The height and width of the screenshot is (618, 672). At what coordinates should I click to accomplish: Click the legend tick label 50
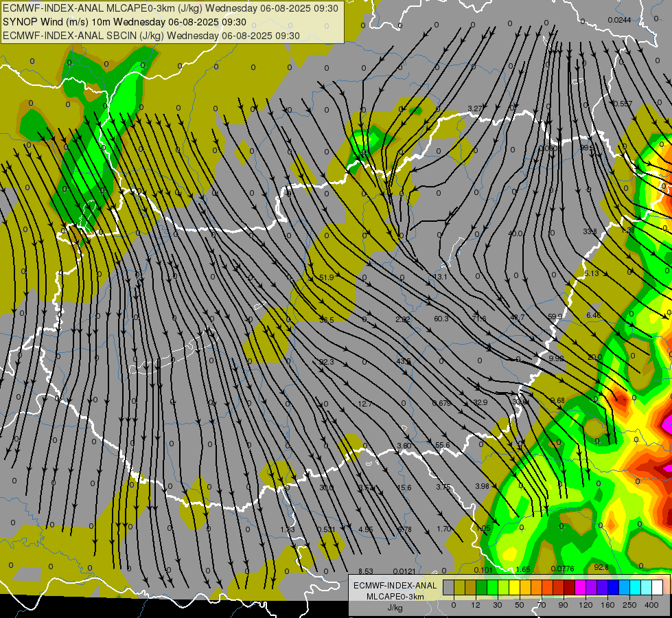[x=520, y=605]
